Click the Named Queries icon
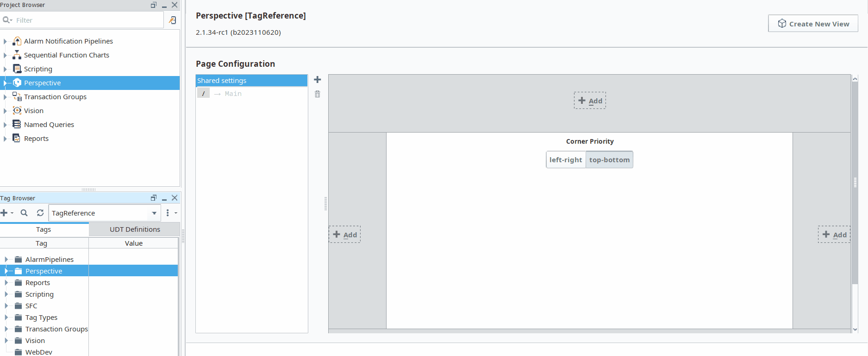 click(x=17, y=125)
